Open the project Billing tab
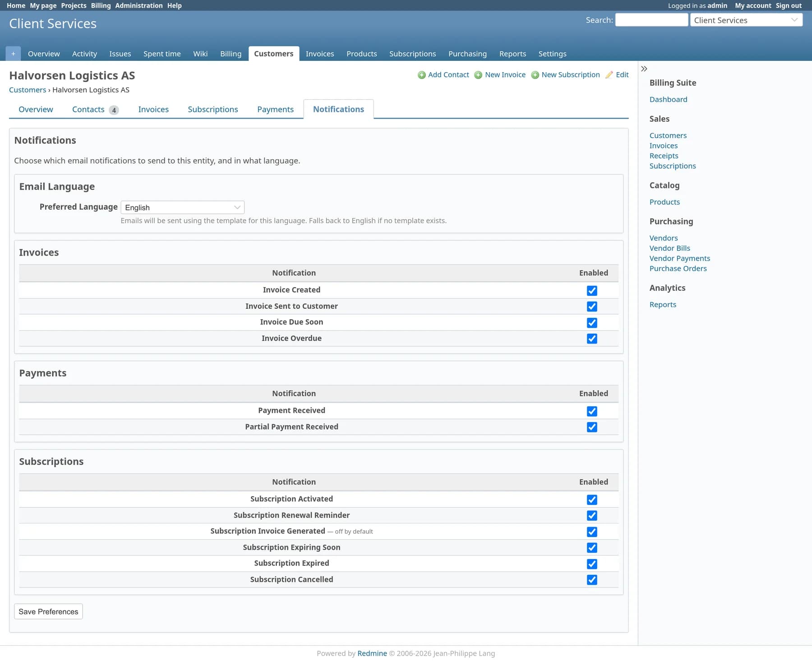812x661 pixels. pos(231,54)
